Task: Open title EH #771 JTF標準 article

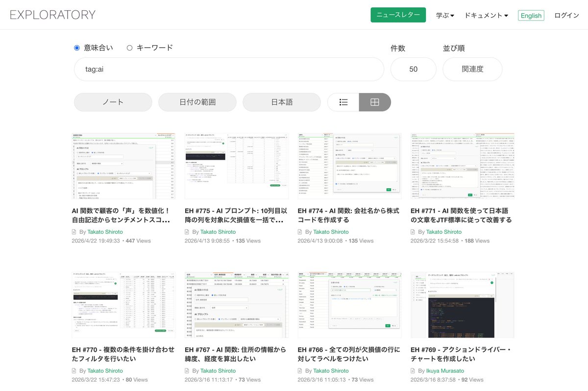Action: point(461,215)
